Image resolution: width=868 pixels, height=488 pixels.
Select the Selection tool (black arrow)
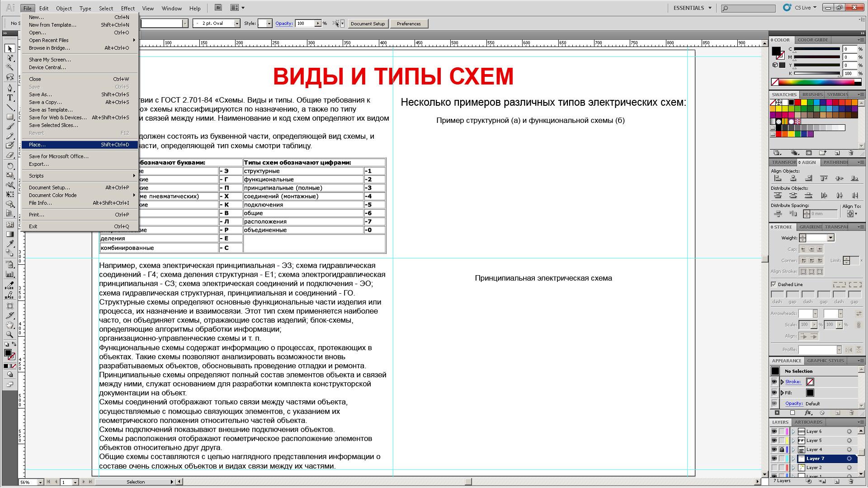[x=10, y=48]
